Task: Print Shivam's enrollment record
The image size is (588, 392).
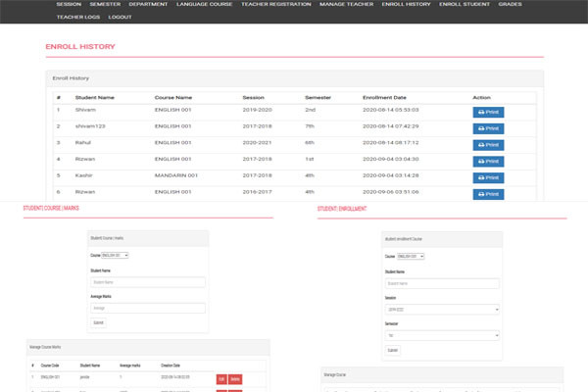Action: pyautogui.click(x=488, y=113)
